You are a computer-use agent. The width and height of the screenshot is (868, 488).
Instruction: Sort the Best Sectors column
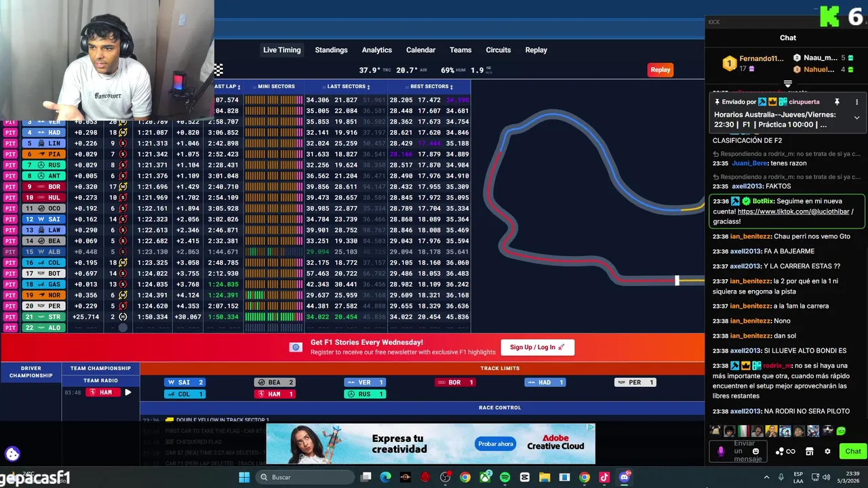click(x=432, y=87)
